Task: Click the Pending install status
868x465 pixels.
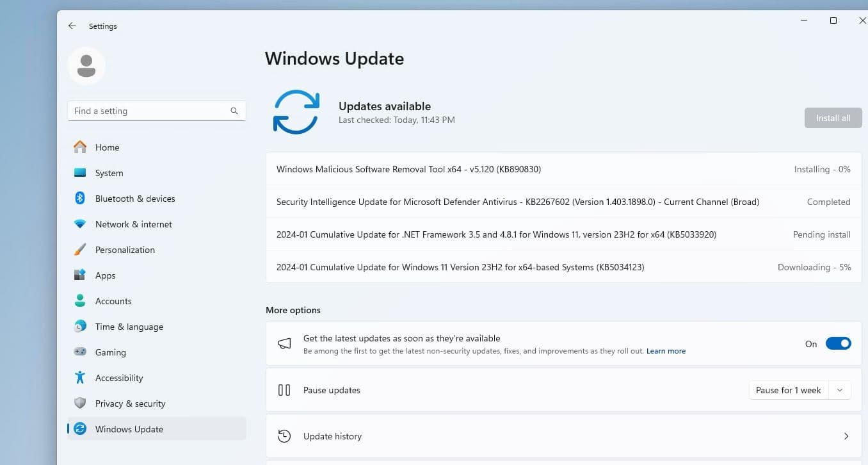Action: click(x=821, y=234)
